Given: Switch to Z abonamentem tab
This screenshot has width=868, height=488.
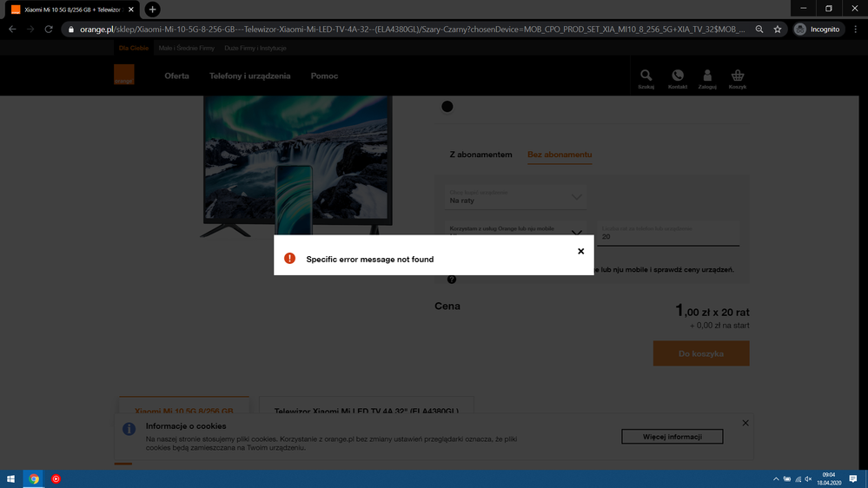Looking at the screenshot, I should (480, 155).
